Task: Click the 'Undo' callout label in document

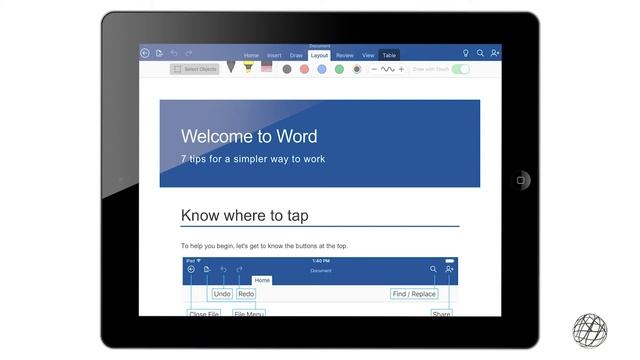Action: pos(222,294)
